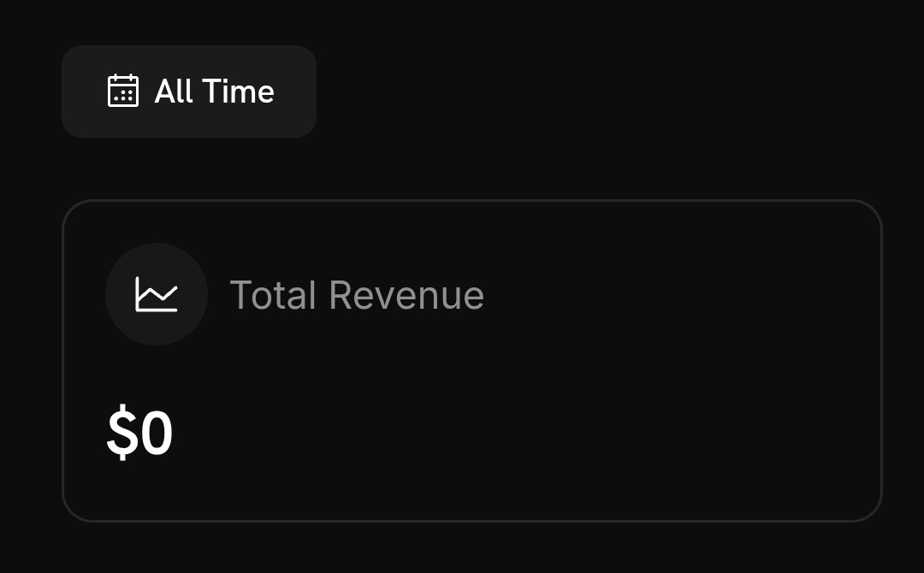Click the Total Revenue label

pyautogui.click(x=357, y=295)
